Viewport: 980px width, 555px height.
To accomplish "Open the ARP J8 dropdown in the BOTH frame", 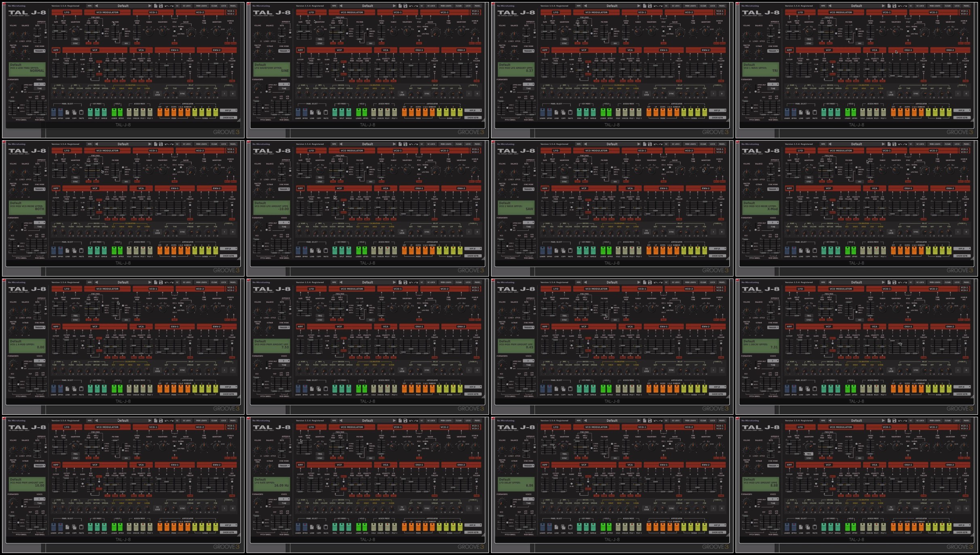I will pos(228,249).
